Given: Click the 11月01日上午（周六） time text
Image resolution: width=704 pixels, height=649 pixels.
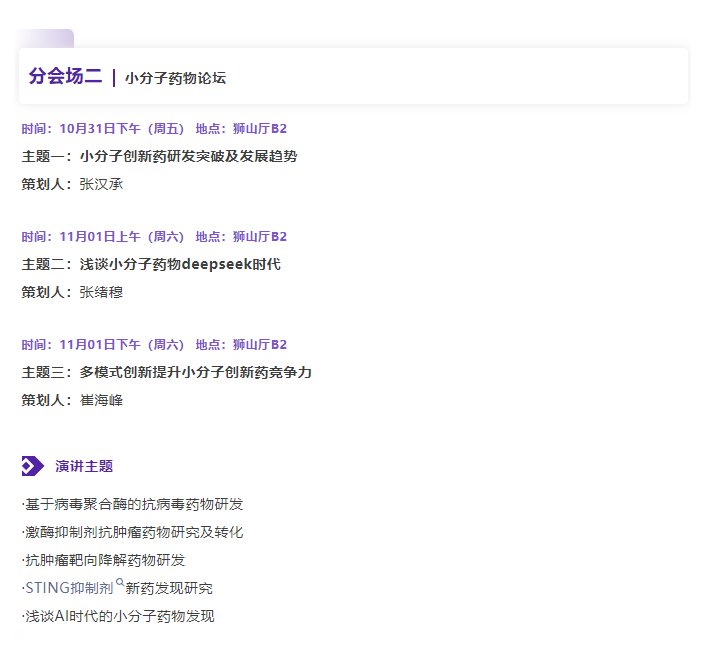Looking at the screenshot, I should pyautogui.click(x=122, y=237).
